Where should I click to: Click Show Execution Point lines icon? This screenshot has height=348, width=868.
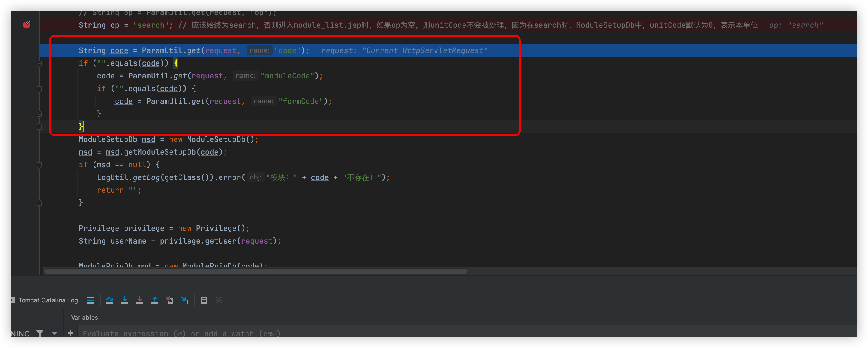[91, 300]
